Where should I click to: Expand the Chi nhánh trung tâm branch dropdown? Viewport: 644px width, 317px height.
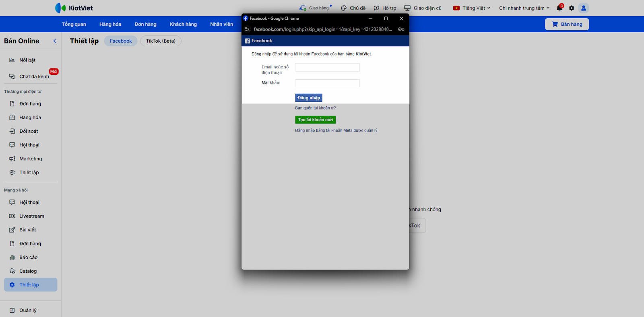[524, 8]
